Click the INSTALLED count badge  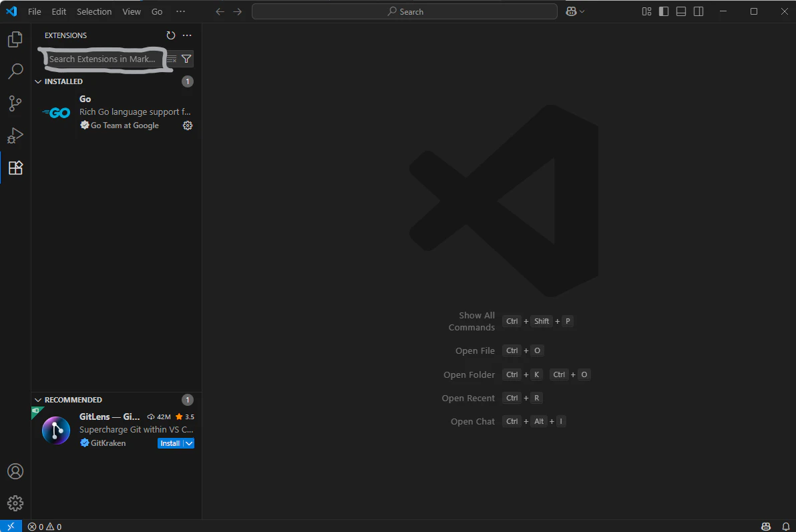tap(188, 81)
